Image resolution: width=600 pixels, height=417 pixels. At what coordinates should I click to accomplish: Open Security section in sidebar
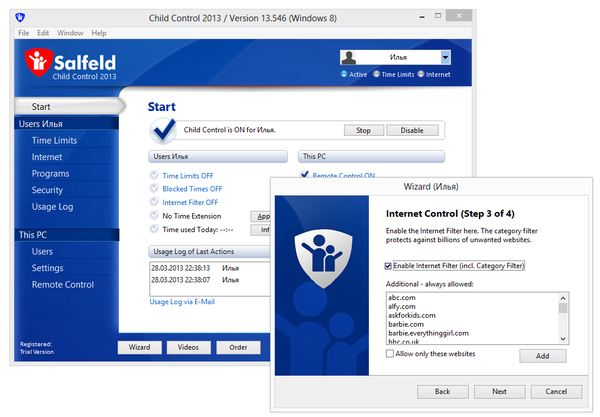47,190
